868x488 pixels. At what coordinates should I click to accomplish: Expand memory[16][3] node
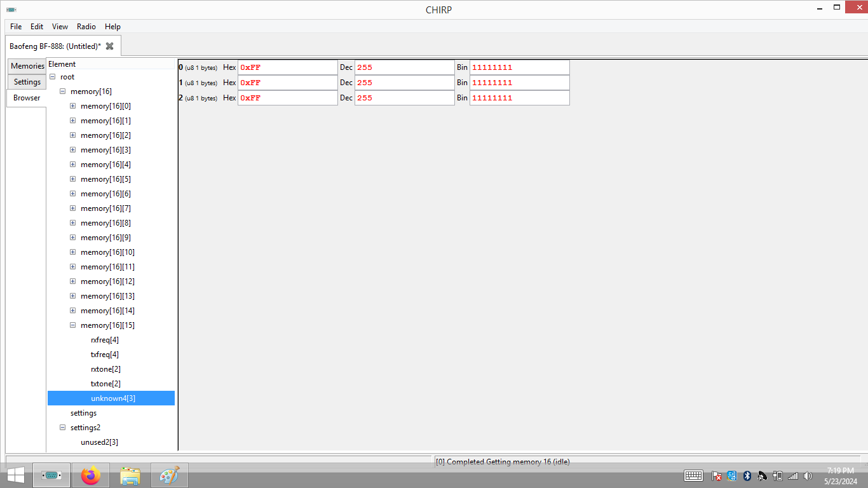point(73,150)
